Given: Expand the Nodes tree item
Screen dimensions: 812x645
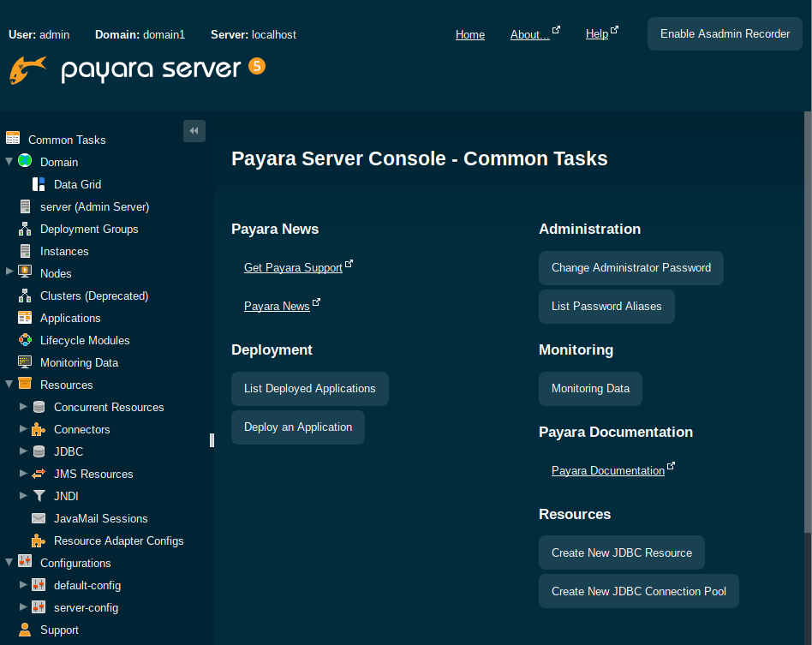Looking at the screenshot, I should point(9,272).
